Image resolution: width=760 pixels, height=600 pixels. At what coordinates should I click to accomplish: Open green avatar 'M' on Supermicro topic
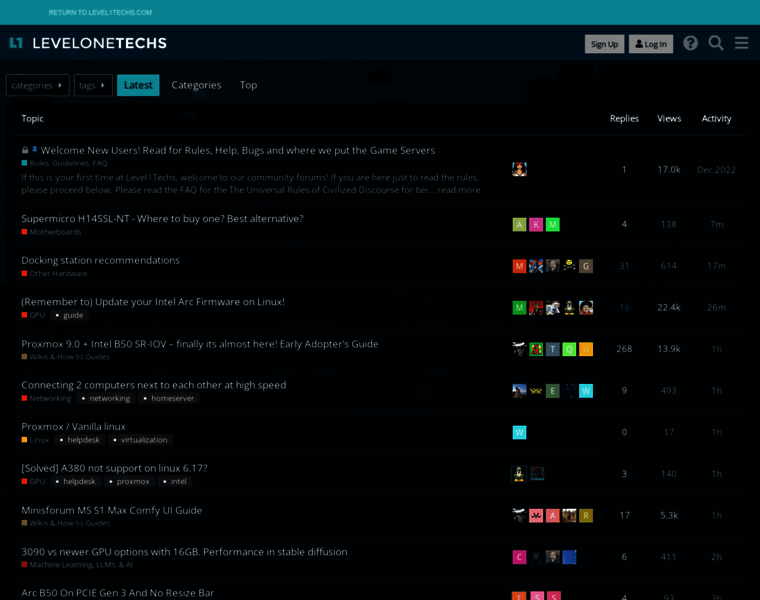[x=553, y=224]
